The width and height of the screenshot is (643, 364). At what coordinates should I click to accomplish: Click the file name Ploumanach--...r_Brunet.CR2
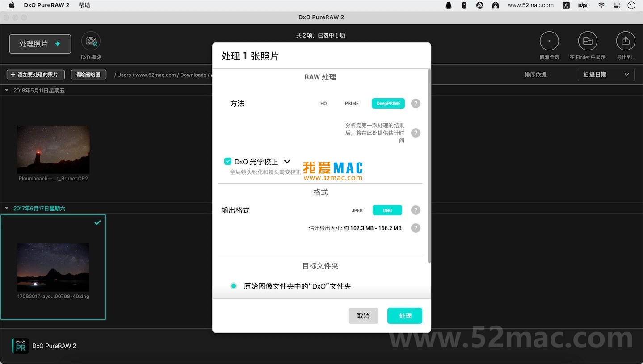pyautogui.click(x=53, y=179)
